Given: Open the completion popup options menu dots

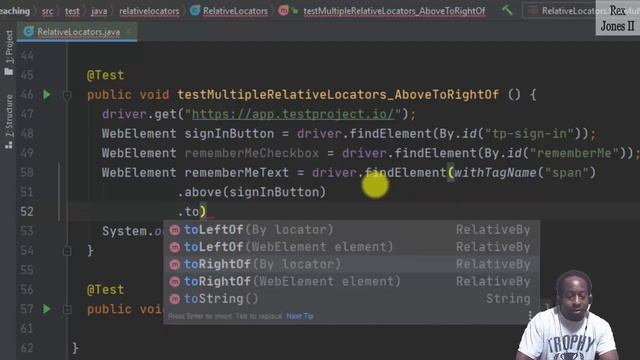Looking at the screenshot, I should click(x=530, y=315).
